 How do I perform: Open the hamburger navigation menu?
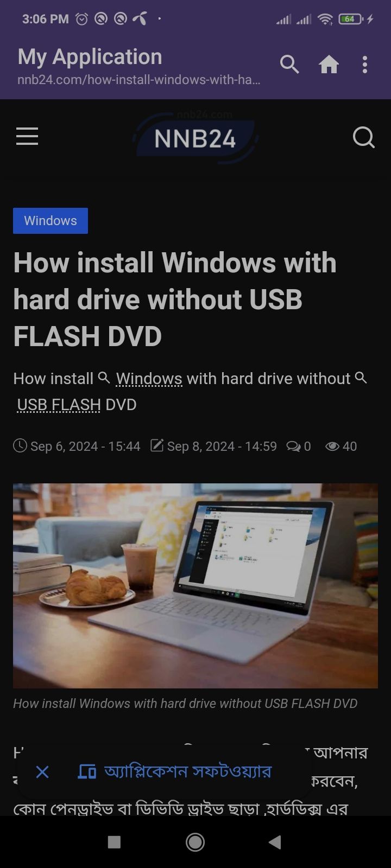pyautogui.click(x=27, y=136)
